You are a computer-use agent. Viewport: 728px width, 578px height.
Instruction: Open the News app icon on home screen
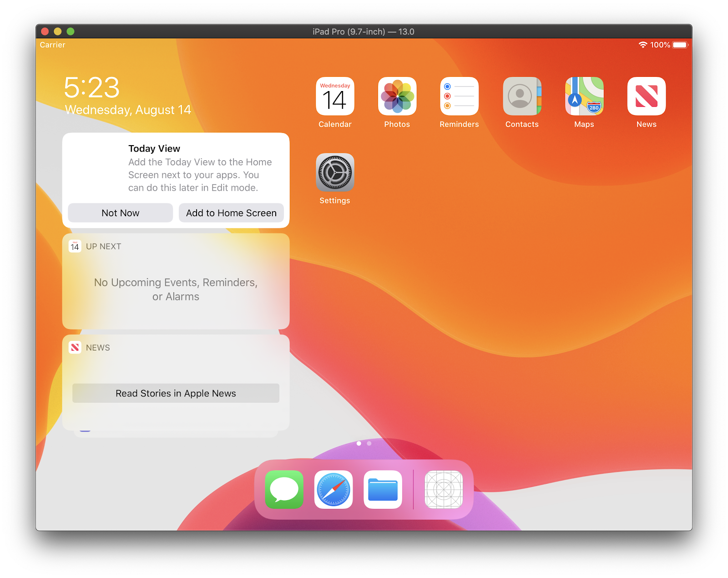[x=647, y=96]
